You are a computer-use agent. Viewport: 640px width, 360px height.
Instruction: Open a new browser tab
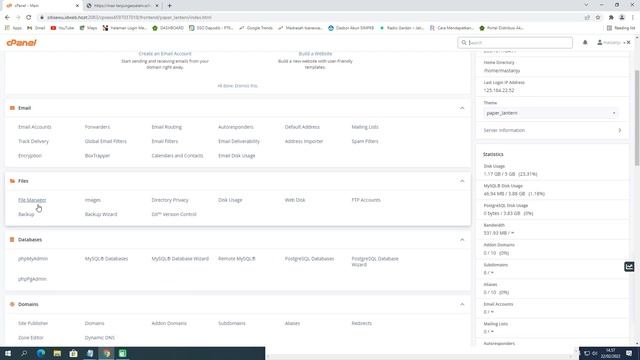click(169, 6)
